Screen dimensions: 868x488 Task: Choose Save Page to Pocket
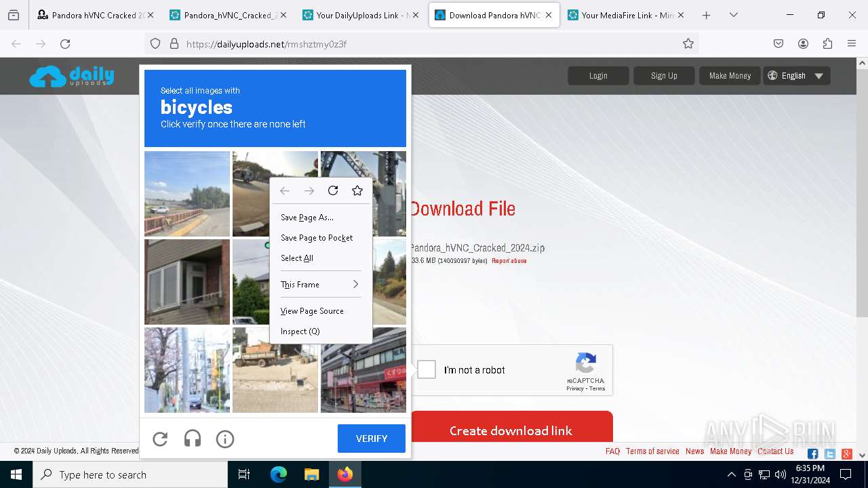(321, 238)
